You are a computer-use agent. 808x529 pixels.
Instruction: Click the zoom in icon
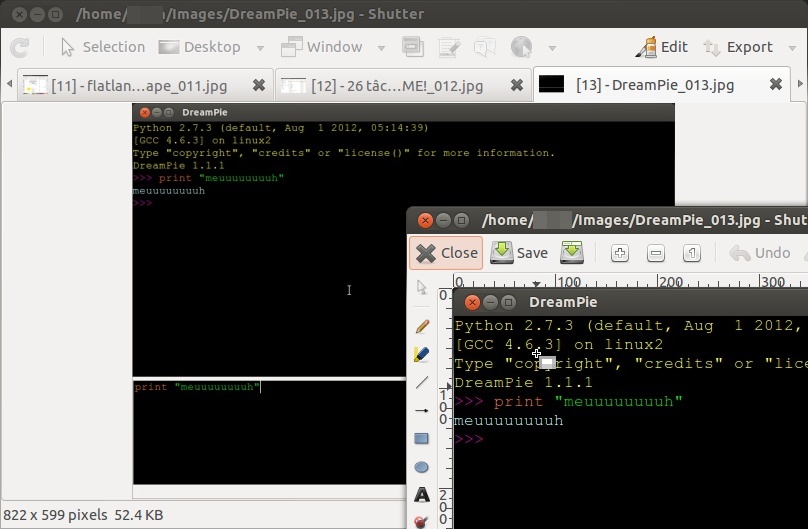pyautogui.click(x=620, y=253)
